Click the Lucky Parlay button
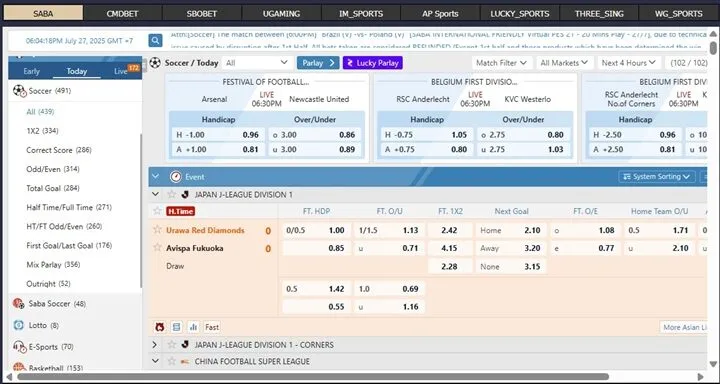 tap(373, 63)
